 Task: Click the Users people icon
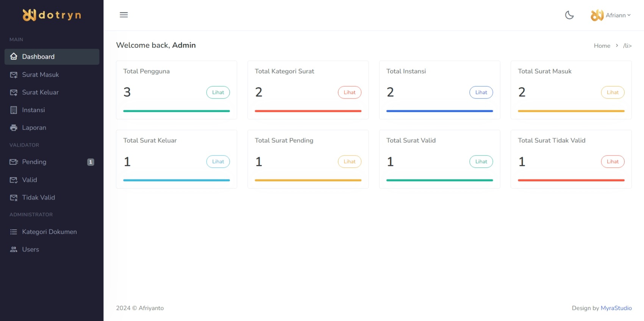14,249
